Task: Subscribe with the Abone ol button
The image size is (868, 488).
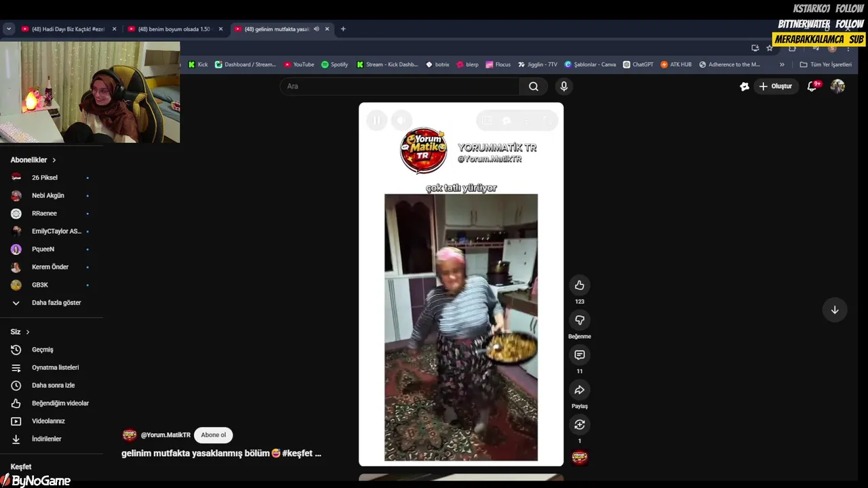Action: (213, 435)
